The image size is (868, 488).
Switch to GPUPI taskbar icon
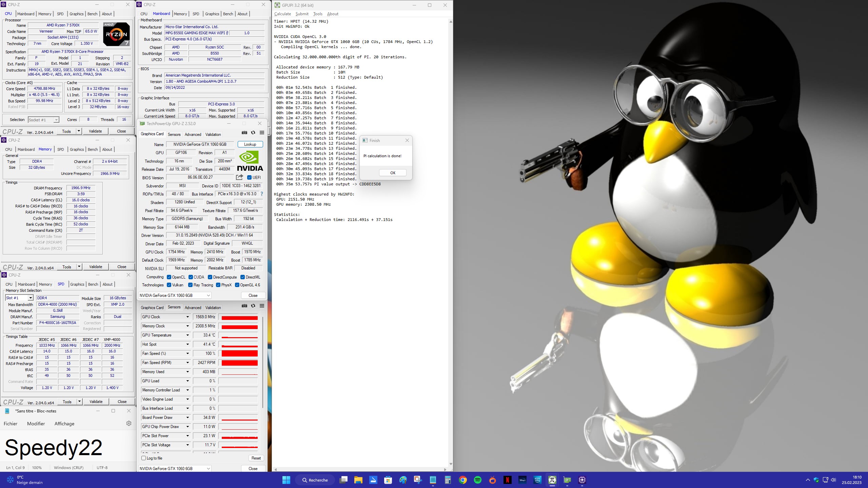552,480
